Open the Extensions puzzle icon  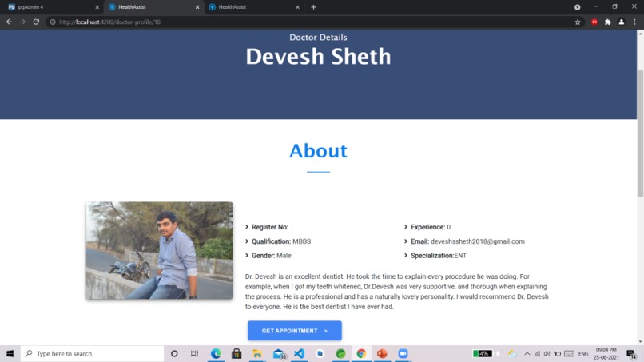click(x=608, y=22)
